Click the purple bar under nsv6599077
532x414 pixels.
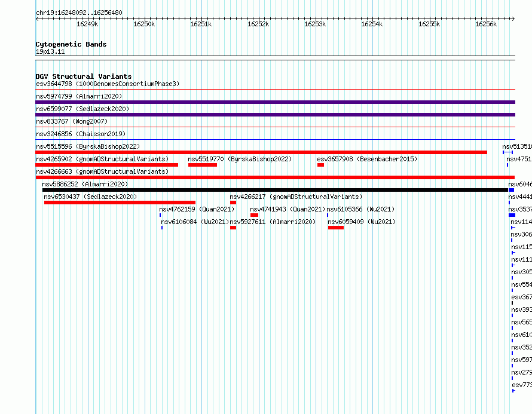tap(275, 115)
